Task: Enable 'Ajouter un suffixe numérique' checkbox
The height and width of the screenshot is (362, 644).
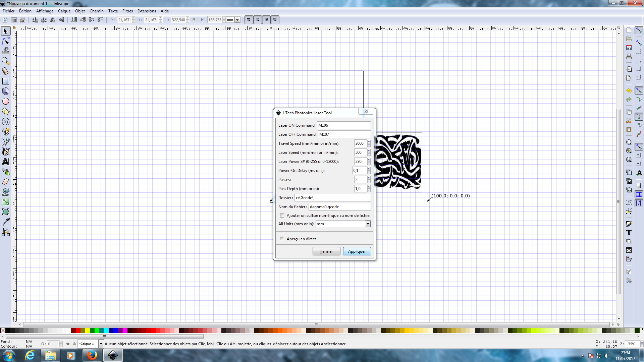Action: tap(282, 216)
